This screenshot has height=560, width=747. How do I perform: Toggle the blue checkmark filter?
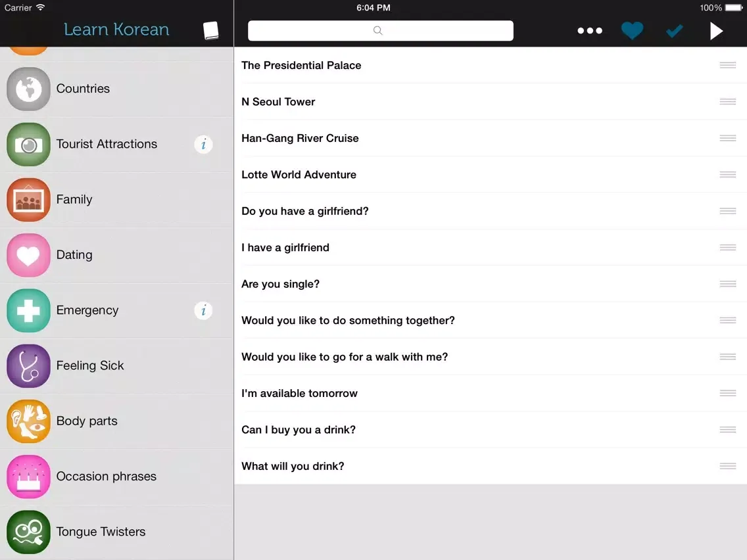coord(674,31)
